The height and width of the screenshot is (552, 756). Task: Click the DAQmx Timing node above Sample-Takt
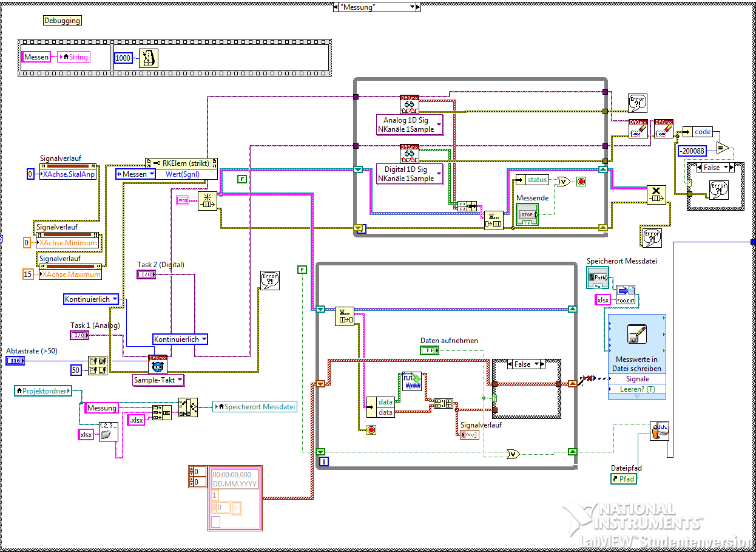click(158, 364)
